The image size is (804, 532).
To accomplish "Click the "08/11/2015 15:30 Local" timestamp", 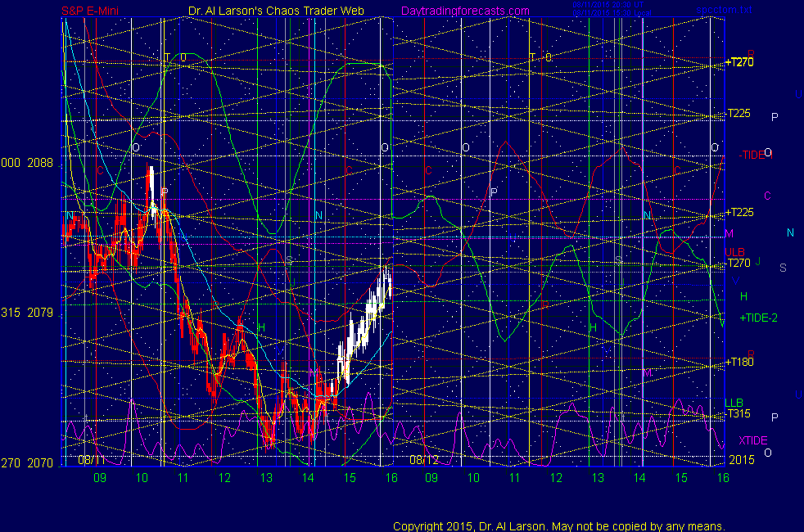I will (x=612, y=13).
